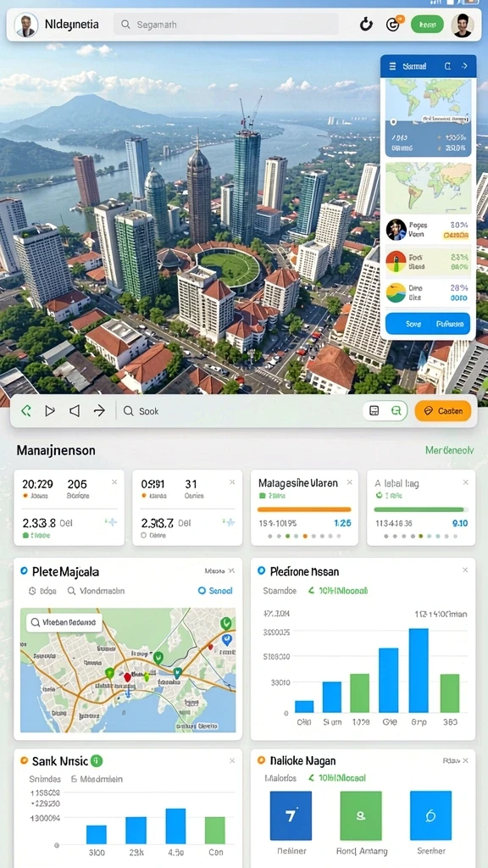This screenshot has width=488, height=868.
Task: Click the green pin at top right of map
Action: [225, 623]
